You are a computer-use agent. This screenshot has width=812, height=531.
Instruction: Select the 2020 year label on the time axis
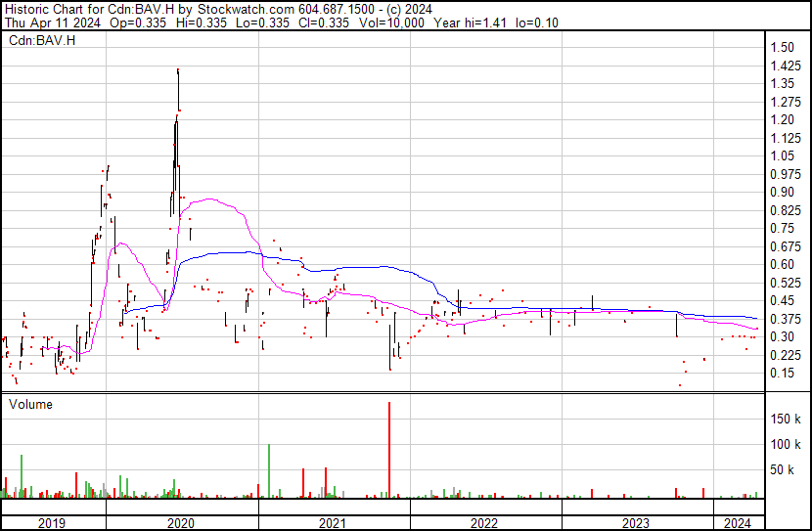coord(181,523)
